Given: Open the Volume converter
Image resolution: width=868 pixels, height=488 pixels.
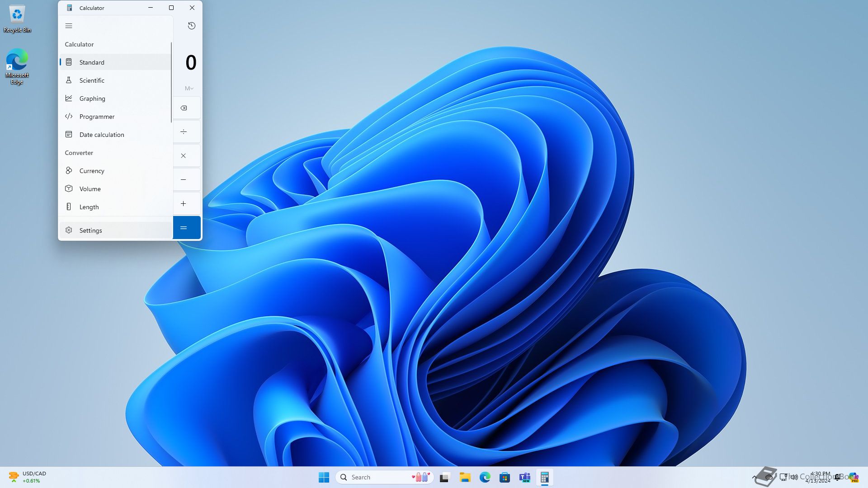Looking at the screenshot, I should point(115,189).
